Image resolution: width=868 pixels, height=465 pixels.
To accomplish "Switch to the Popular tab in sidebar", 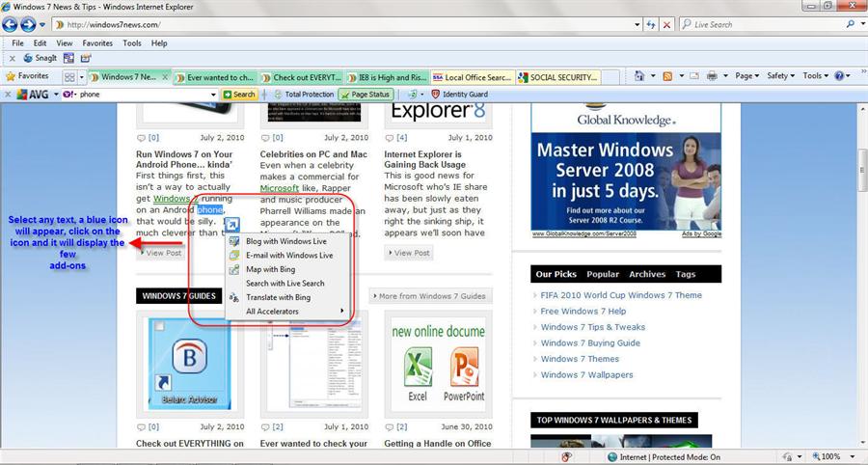I will point(602,274).
